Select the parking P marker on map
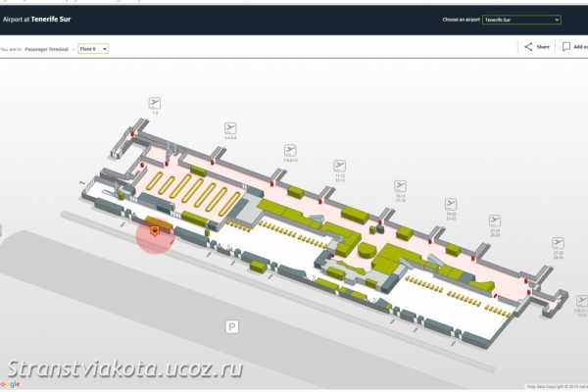The image size is (588, 392). coord(232,326)
